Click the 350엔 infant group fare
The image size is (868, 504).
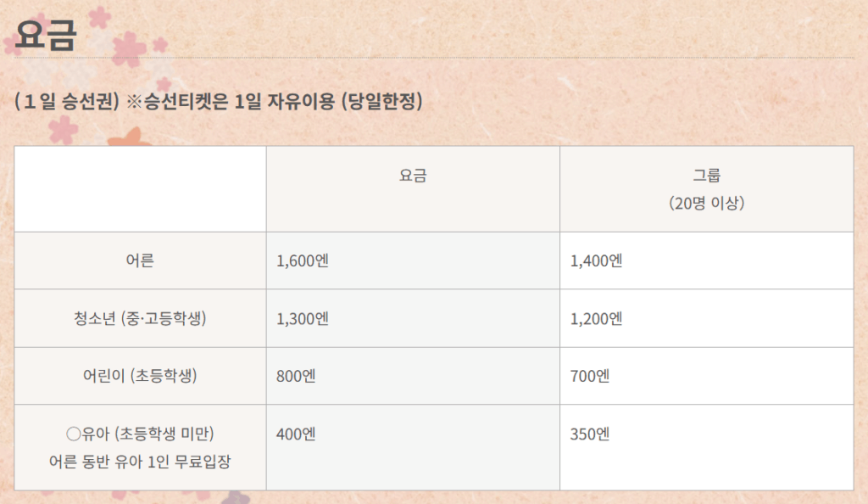590,434
